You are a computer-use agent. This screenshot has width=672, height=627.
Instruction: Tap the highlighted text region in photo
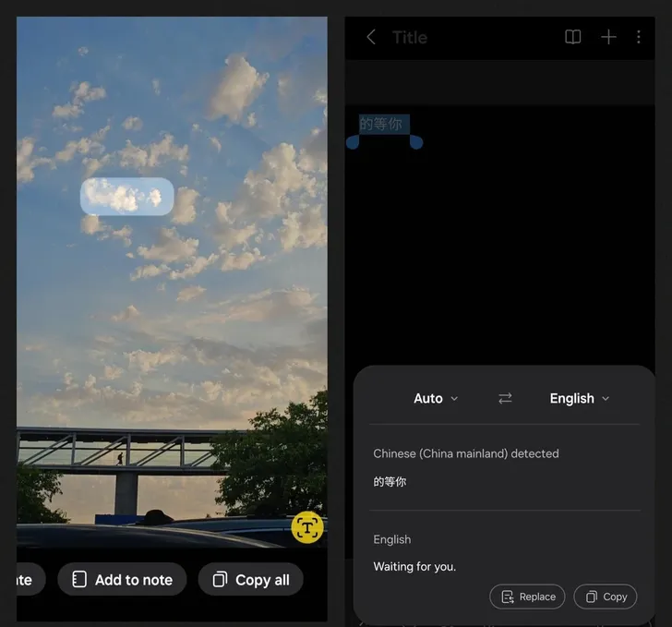(127, 196)
